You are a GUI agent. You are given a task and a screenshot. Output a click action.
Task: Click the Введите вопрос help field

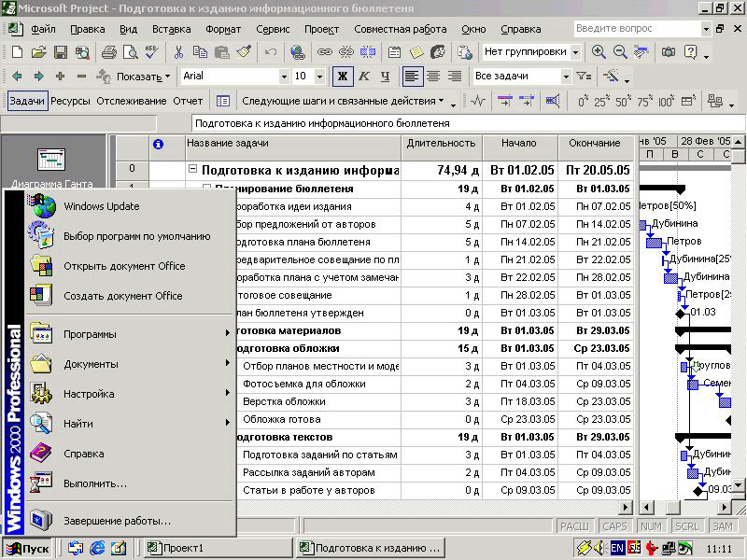pos(638,29)
